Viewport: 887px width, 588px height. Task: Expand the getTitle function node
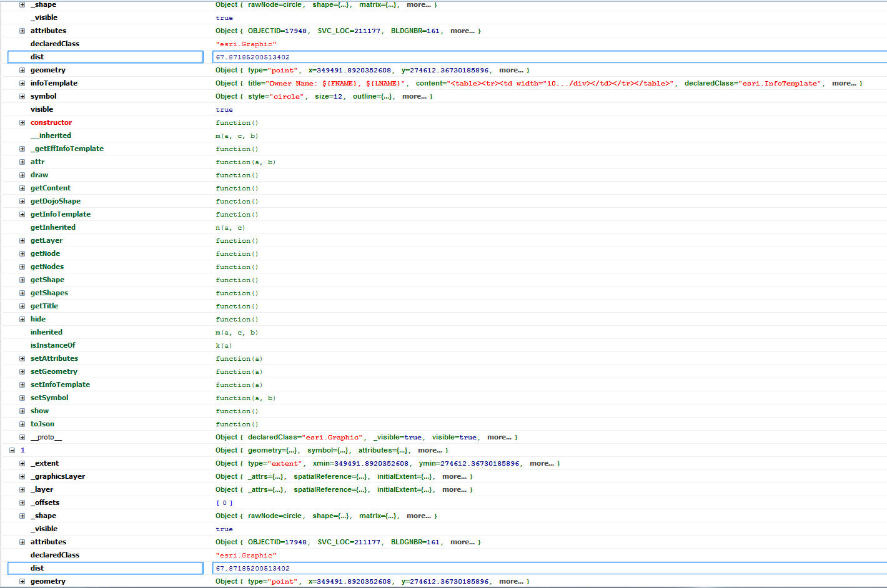(22, 306)
